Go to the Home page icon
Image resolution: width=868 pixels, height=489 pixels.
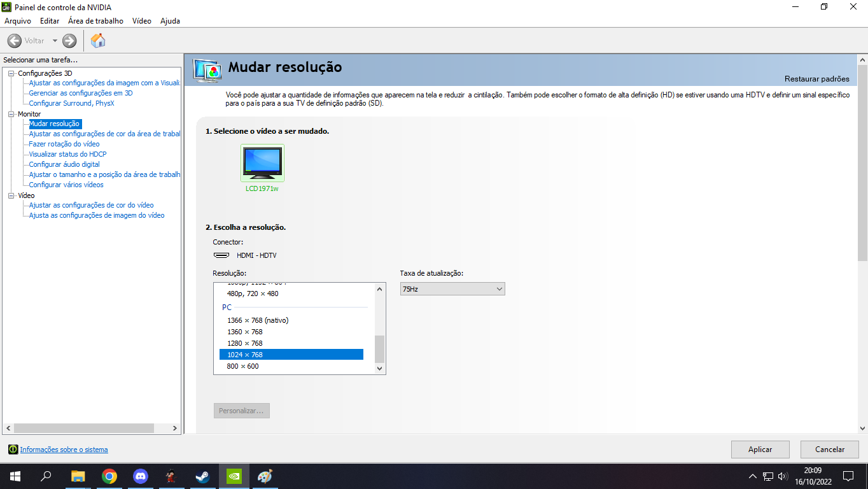[98, 41]
